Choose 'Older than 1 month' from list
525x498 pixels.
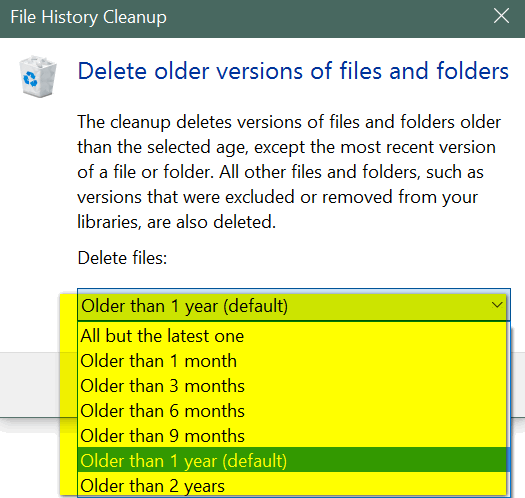pyautogui.click(x=293, y=361)
